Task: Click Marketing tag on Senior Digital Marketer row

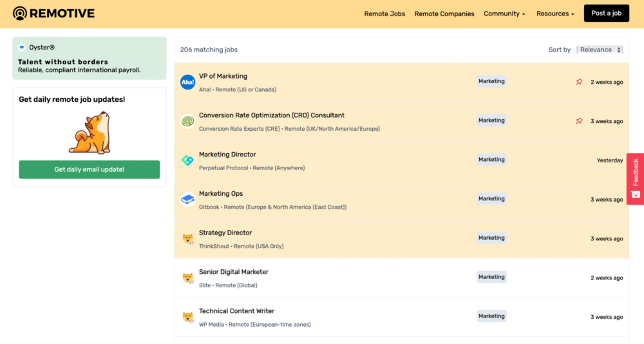Action: point(491,276)
